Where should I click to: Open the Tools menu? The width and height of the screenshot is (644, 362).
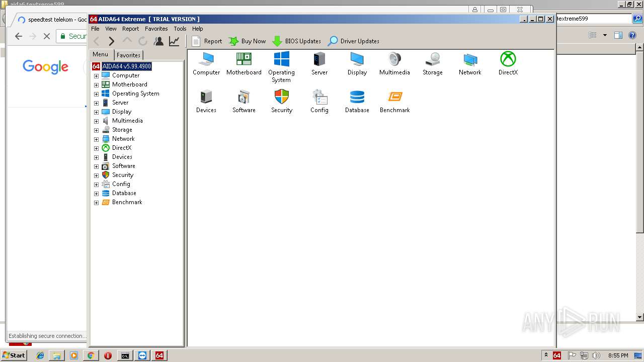(180, 29)
